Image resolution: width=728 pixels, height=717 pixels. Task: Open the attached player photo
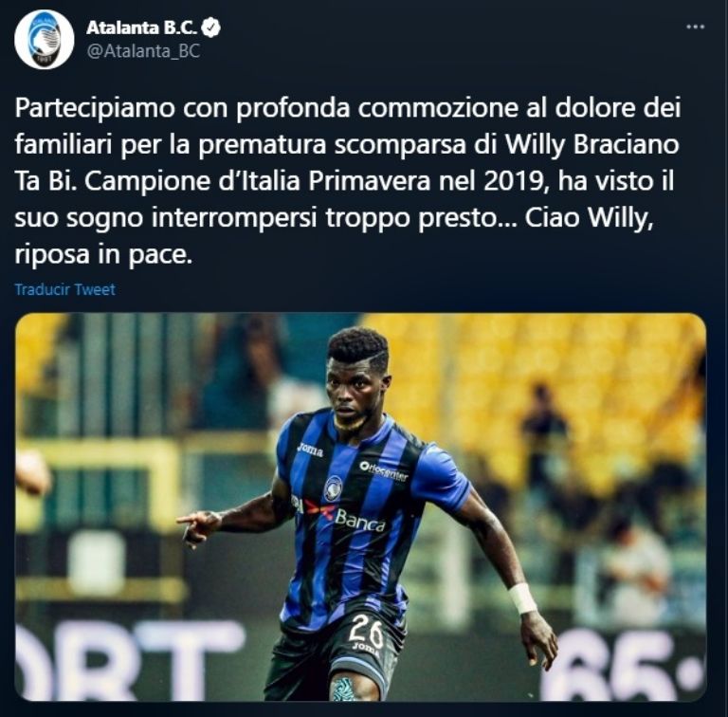coord(361,506)
